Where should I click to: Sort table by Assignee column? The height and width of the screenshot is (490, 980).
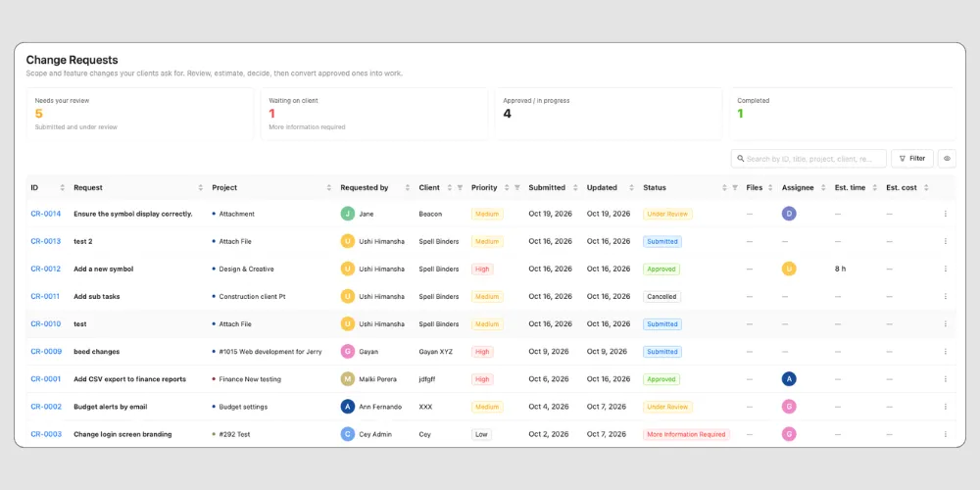pos(823,187)
